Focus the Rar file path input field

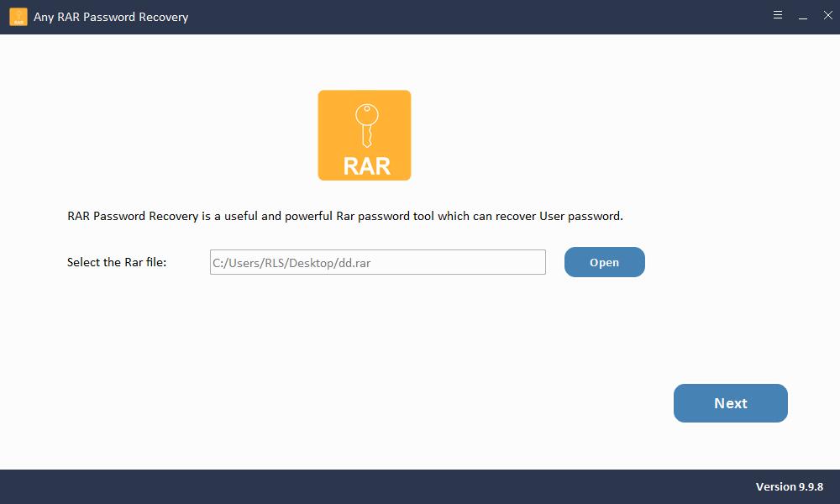[462, 262]
